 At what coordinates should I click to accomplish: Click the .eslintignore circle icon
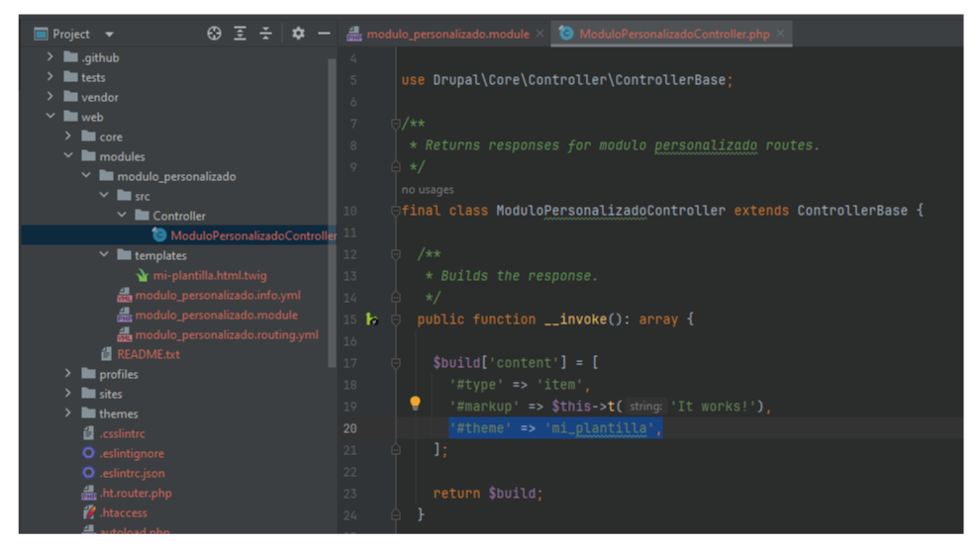(x=89, y=453)
